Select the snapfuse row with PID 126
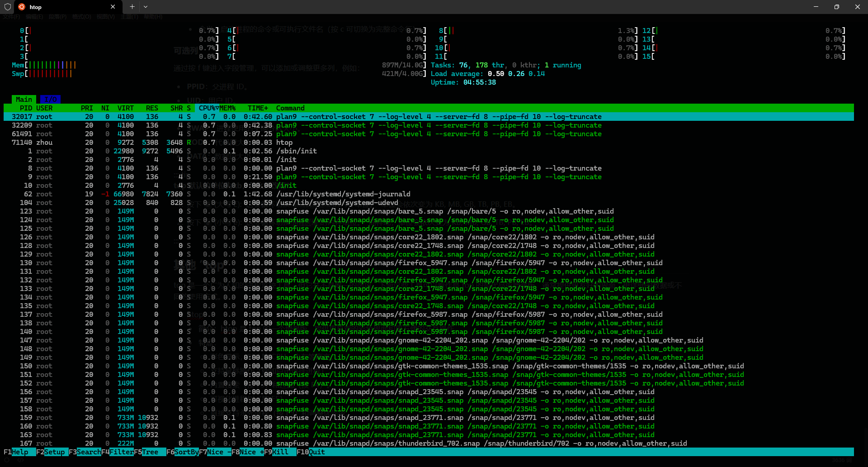This screenshot has width=868, height=467. click(x=429, y=237)
